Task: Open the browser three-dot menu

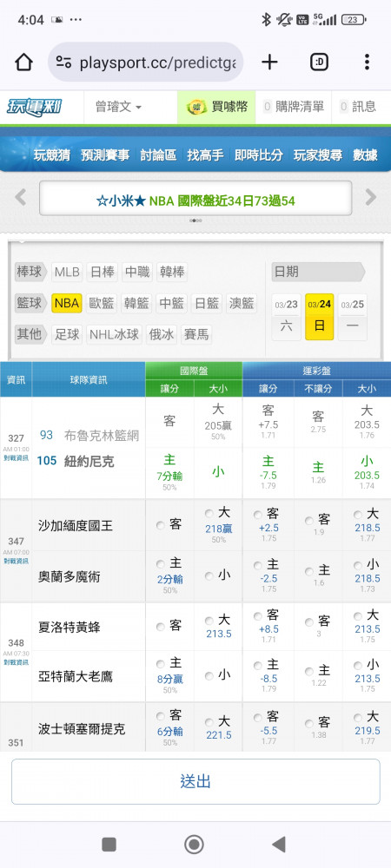Action: point(367,62)
